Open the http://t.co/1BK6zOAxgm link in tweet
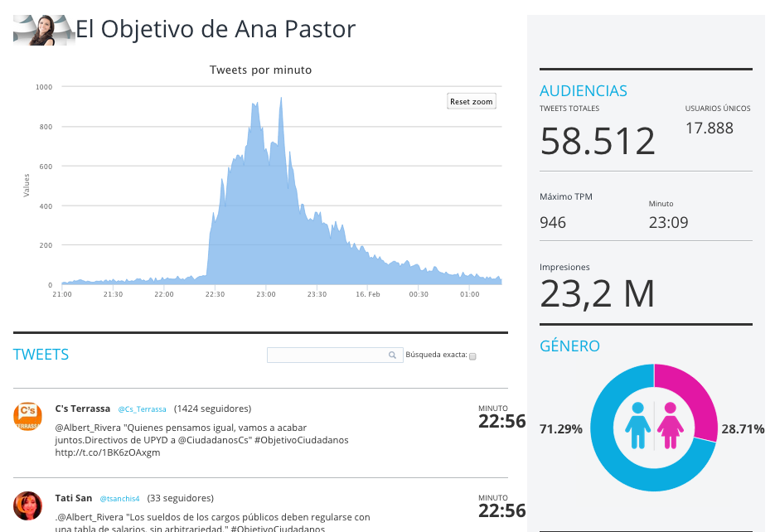 pos(108,452)
